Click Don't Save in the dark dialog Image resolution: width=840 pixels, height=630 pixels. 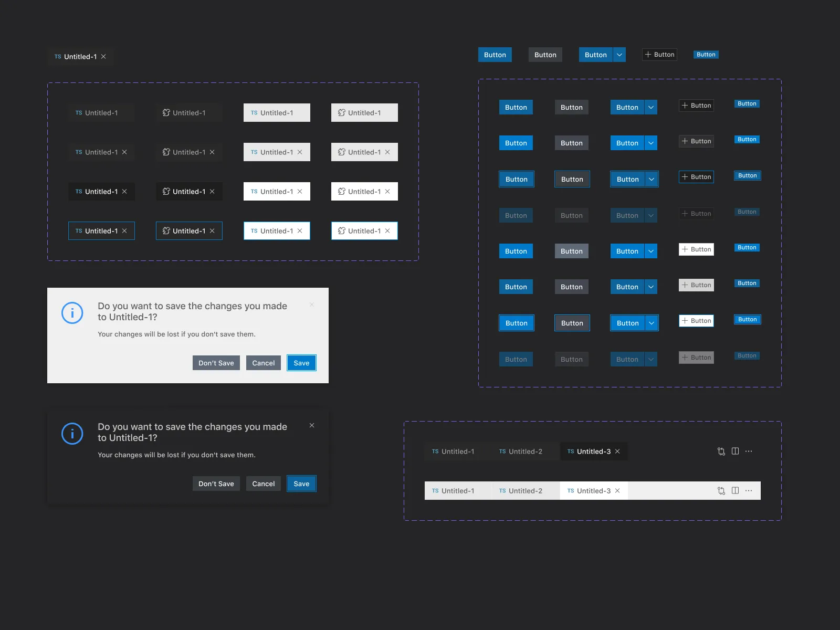click(x=216, y=484)
